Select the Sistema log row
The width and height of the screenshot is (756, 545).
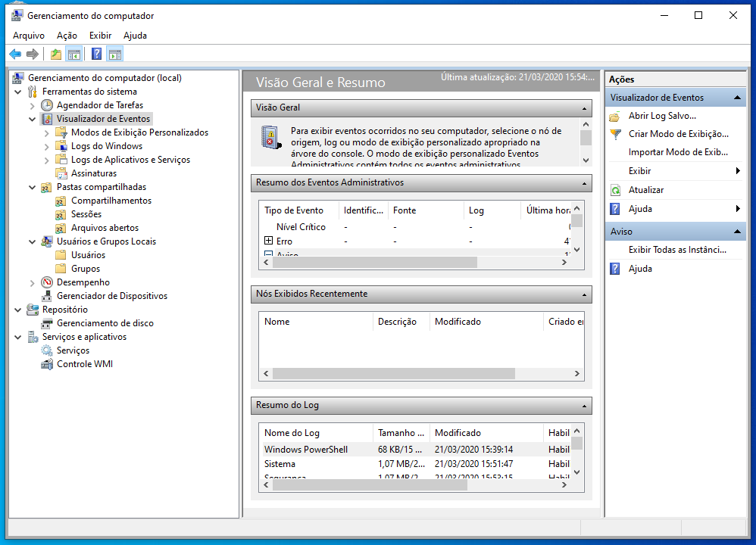pyautogui.click(x=417, y=464)
